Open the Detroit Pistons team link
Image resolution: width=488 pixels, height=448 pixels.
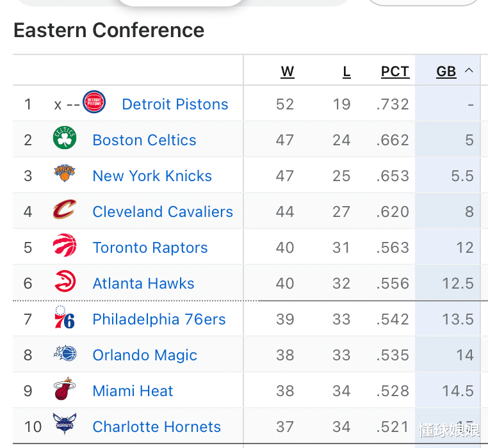click(x=175, y=104)
